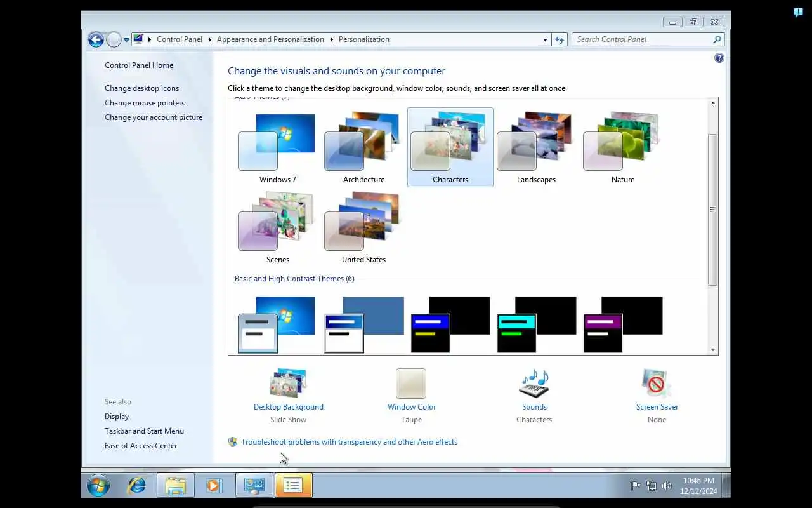This screenshot has width=812, height=508.
Task: Open Taskbar and Start Menu link
Action: pyautogui.click(x=144, y=431)
